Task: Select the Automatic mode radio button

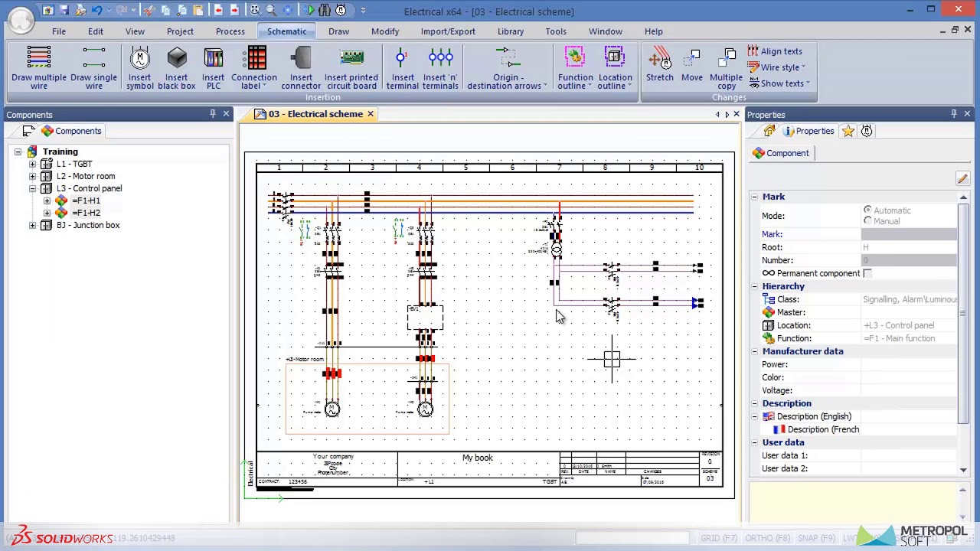Action: coord(867,210)
